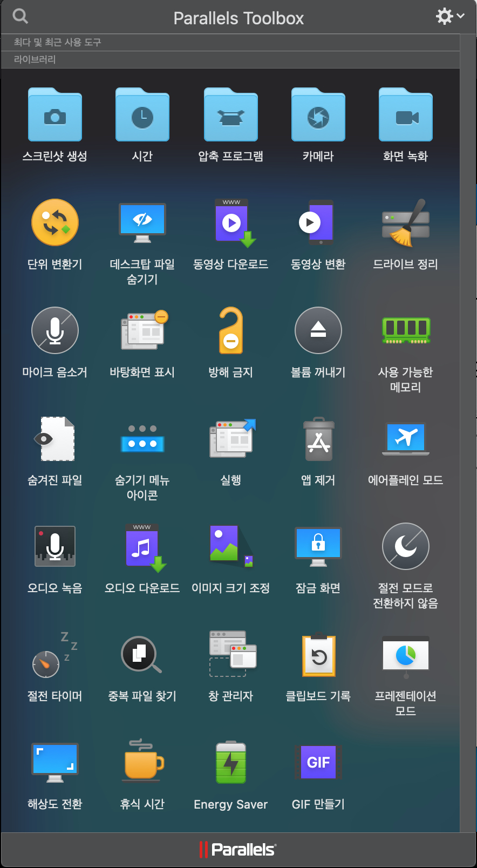Launch the 해상도 전환 tool
The image size is (477, 868).
[x=55, y=762]
